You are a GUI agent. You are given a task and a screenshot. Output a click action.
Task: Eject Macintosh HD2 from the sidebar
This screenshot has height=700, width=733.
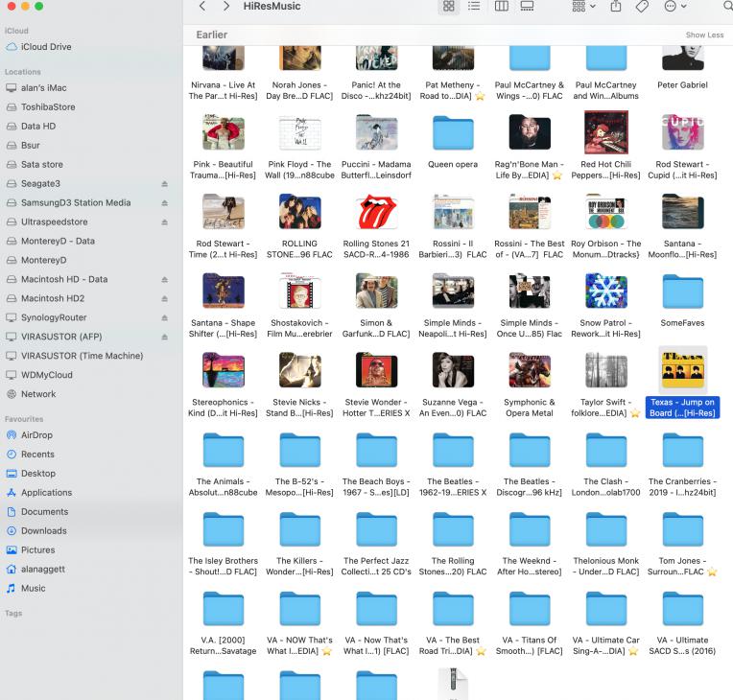click(x=164, y=298)
